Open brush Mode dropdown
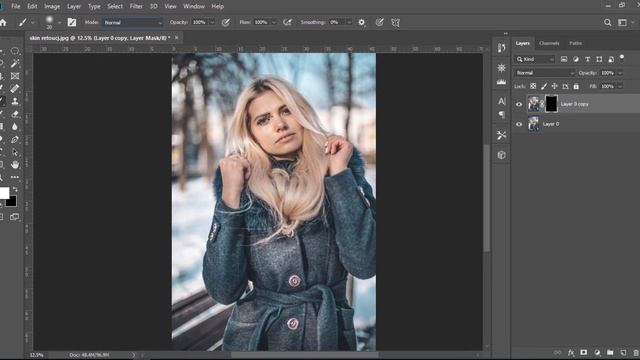640x360 pixels. [133, 22]
